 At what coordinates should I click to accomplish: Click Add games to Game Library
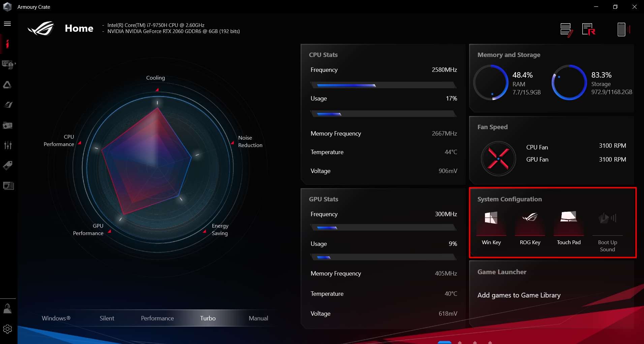519,295
